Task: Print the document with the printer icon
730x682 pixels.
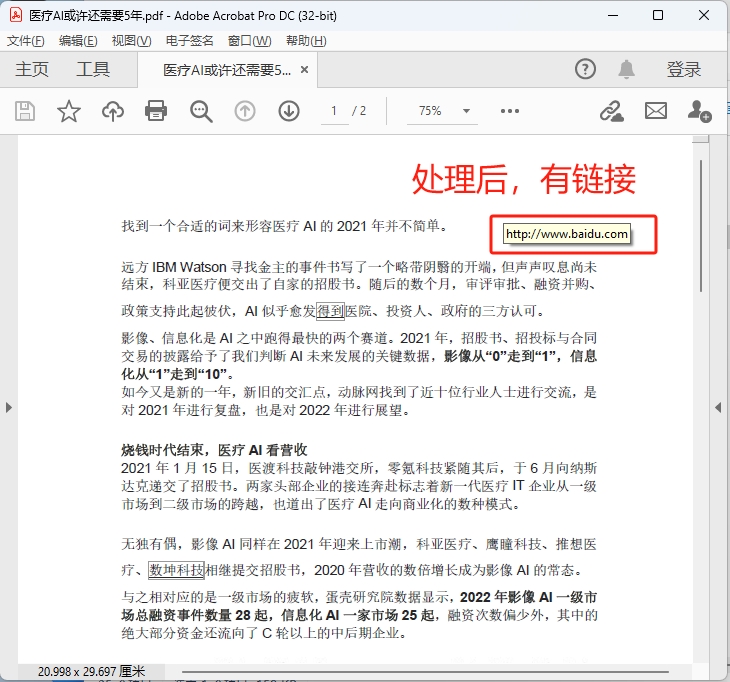Action: (x=156, y=111)
